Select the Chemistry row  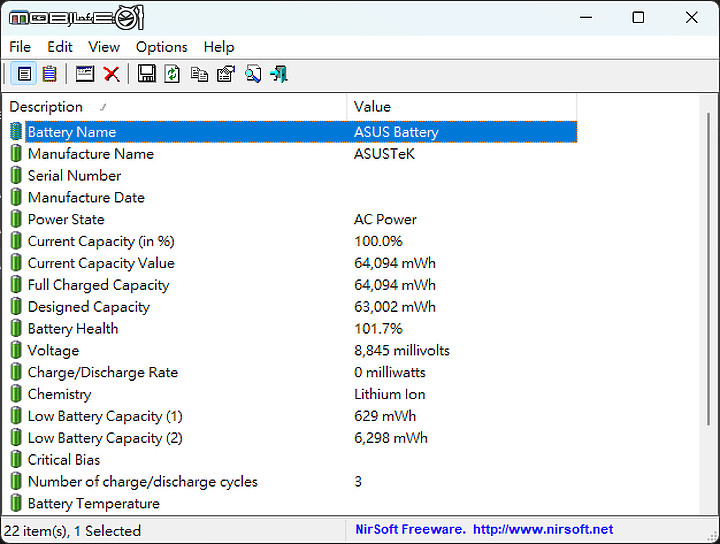293,394
